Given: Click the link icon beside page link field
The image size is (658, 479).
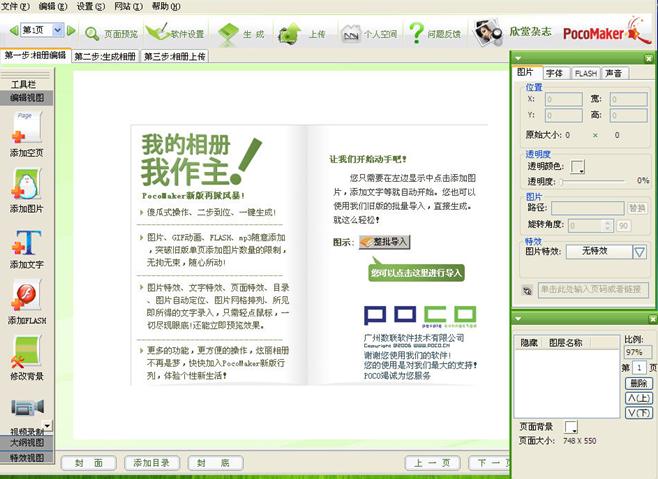Looking at the screenshot, I should [527, 290].
